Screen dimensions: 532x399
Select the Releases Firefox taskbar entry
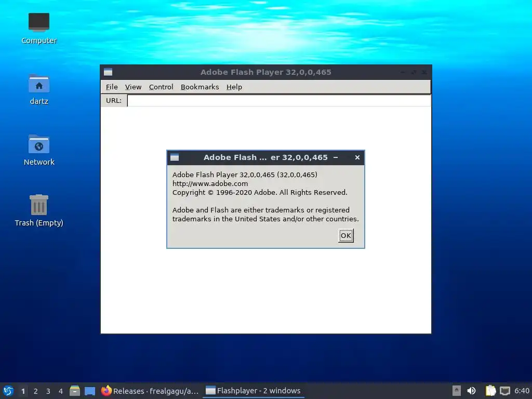pos(150,391)
